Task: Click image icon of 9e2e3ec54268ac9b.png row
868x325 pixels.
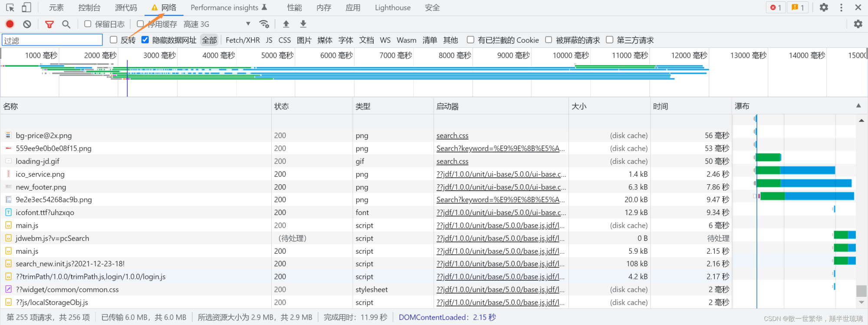Action: 8,199
